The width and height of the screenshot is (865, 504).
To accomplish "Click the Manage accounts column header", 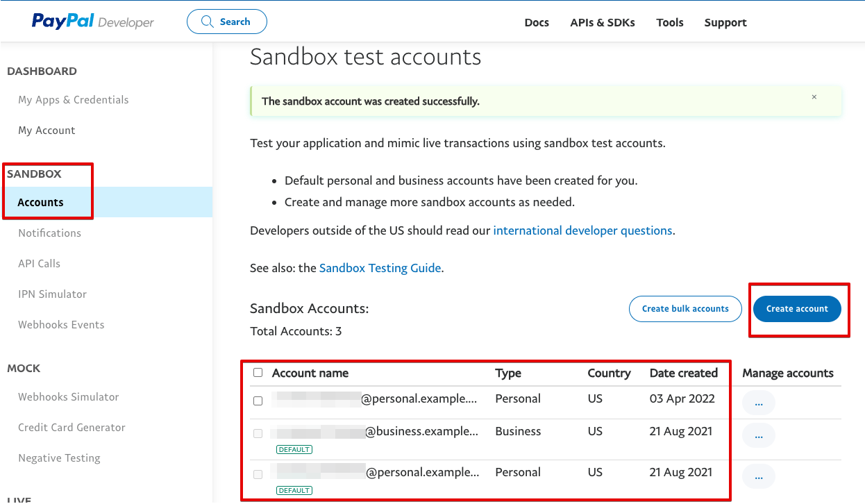I will [788, 373].
